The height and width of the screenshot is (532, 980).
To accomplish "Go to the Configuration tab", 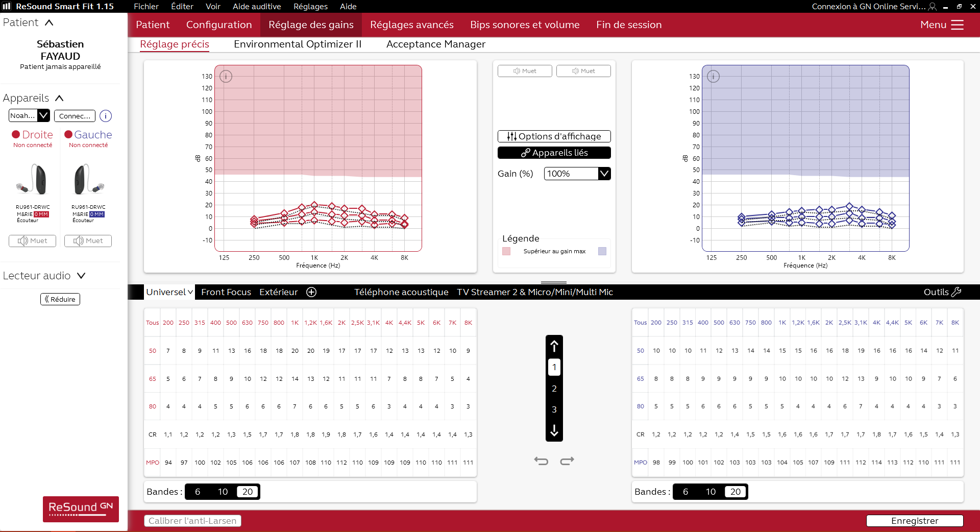I will (x=219, y=25).
